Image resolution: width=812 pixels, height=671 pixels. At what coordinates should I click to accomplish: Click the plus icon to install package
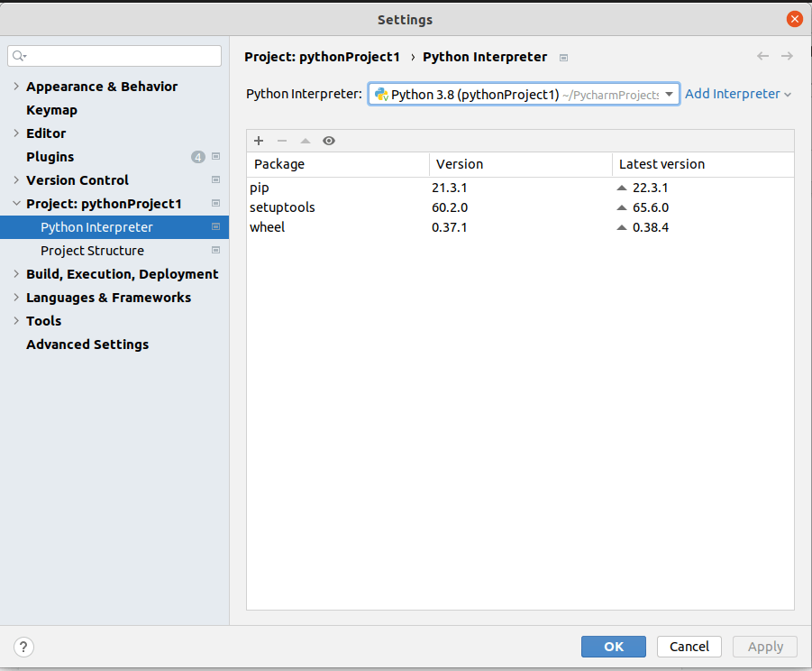(259, 141)
